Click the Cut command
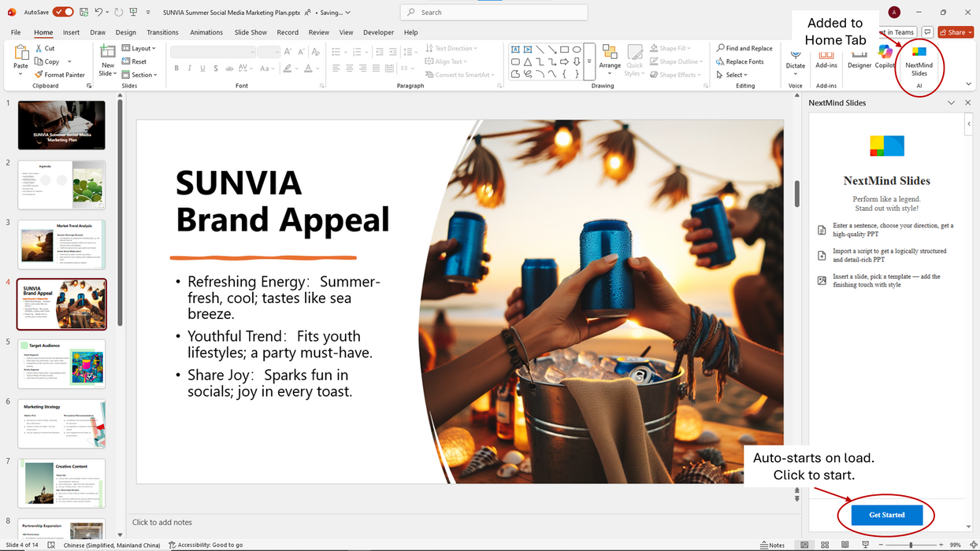 [x=45, y=48]
